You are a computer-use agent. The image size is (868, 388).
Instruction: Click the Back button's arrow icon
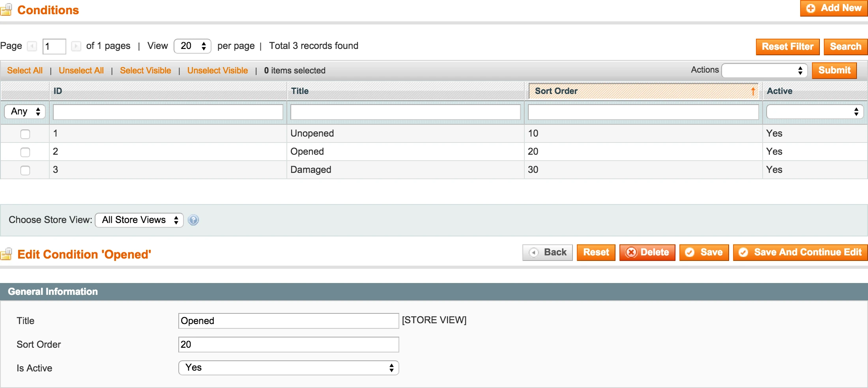click(534, 252)
